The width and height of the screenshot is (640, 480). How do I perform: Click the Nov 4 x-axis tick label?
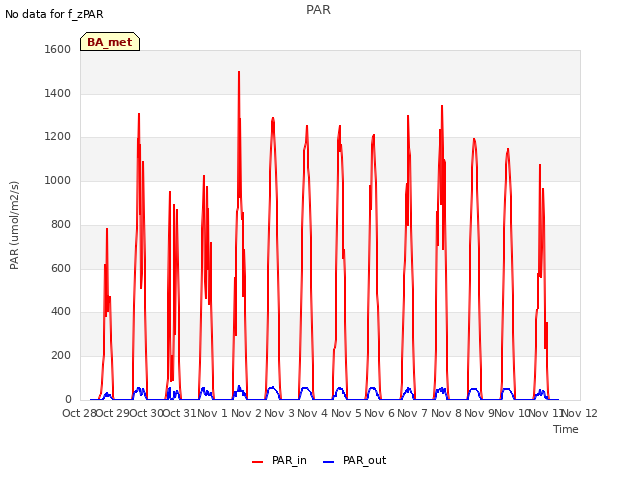[312, 413]
